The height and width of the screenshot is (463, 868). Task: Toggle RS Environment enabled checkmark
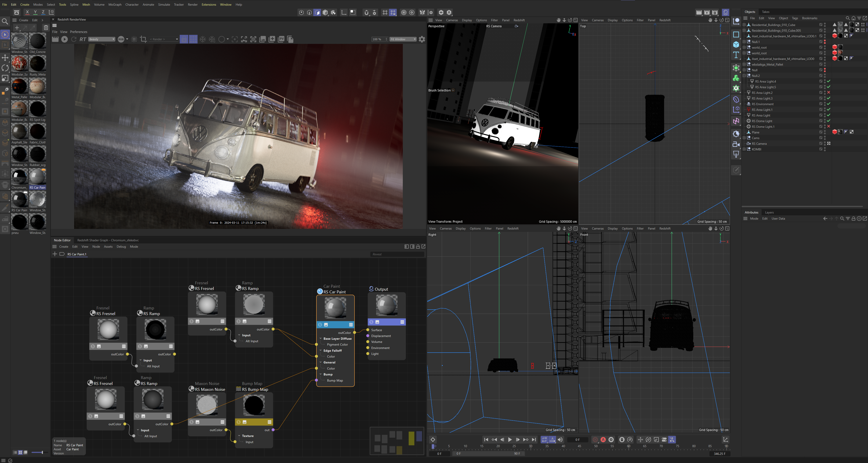pyautogui.click(x=829, y=104)
